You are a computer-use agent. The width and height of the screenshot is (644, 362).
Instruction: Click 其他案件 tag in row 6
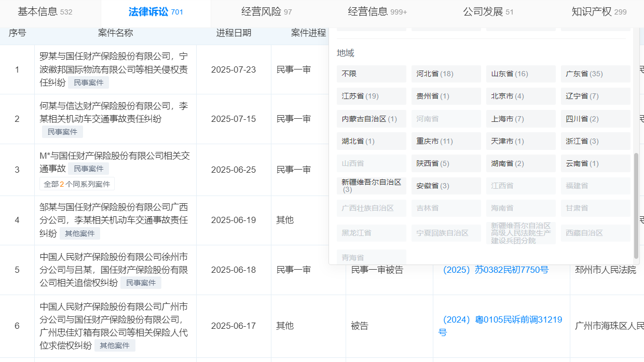point(115,345)
